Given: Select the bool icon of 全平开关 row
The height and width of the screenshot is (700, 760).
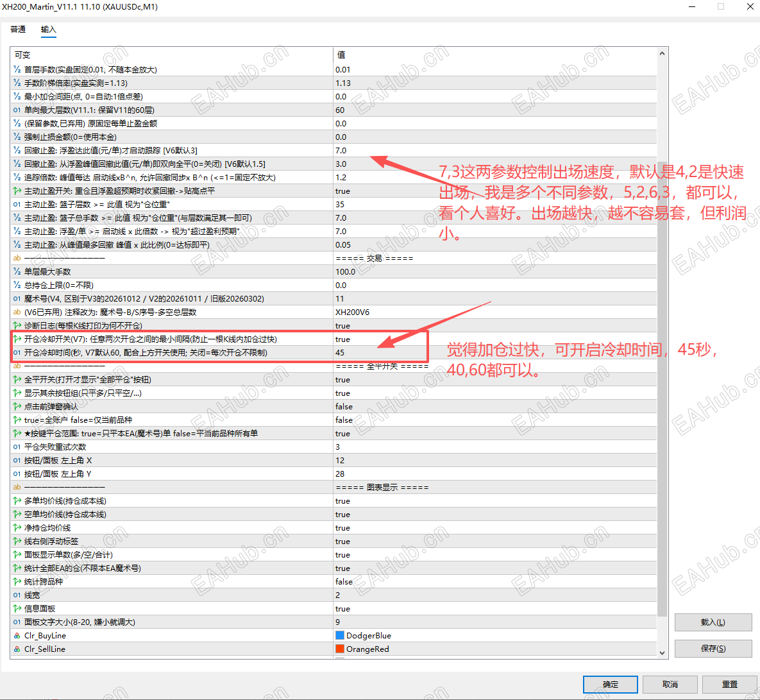Looking at the screenshot, I should click(x=17, y=380).
